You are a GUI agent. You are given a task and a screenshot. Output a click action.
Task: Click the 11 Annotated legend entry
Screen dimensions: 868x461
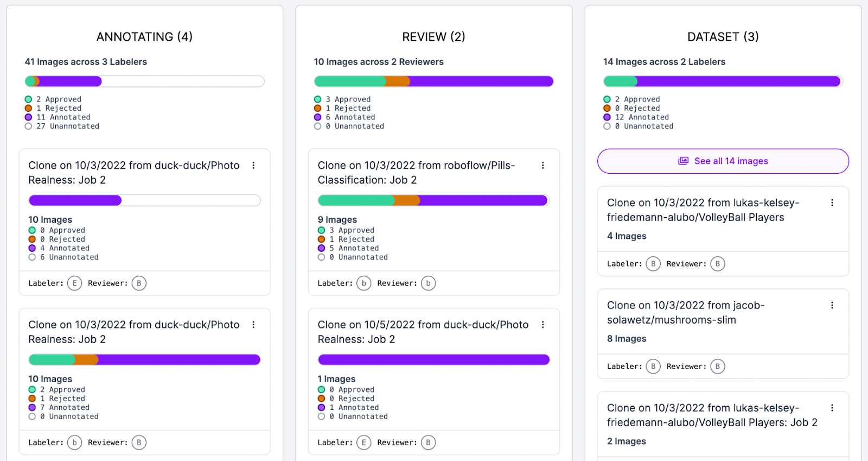click(x=58, y=117)
